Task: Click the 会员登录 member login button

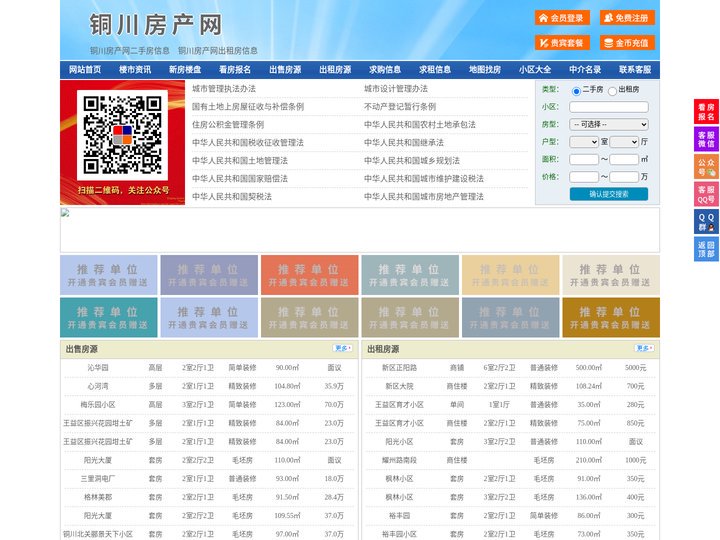Action: click(x=562, y=18)
